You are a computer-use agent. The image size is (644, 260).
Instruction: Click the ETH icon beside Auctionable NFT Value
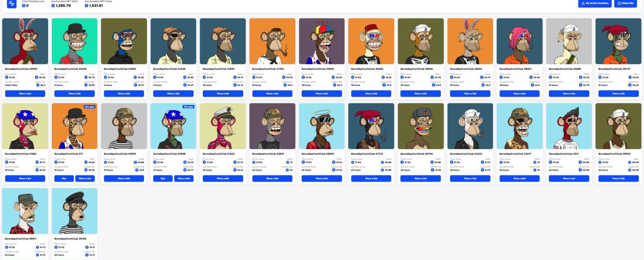click(87, 6)
